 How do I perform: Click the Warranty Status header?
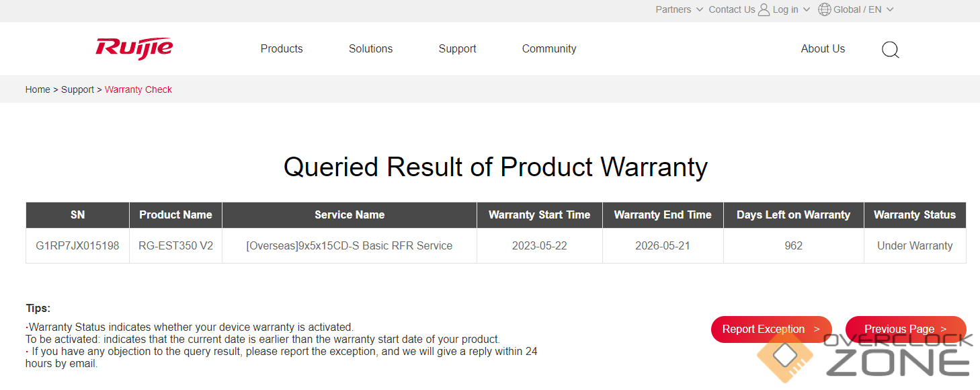915,215
